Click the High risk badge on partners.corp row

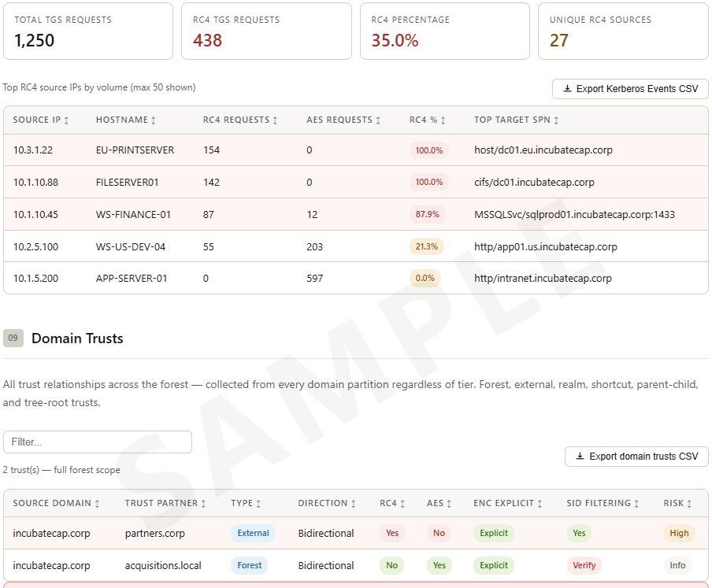[679, 533]
